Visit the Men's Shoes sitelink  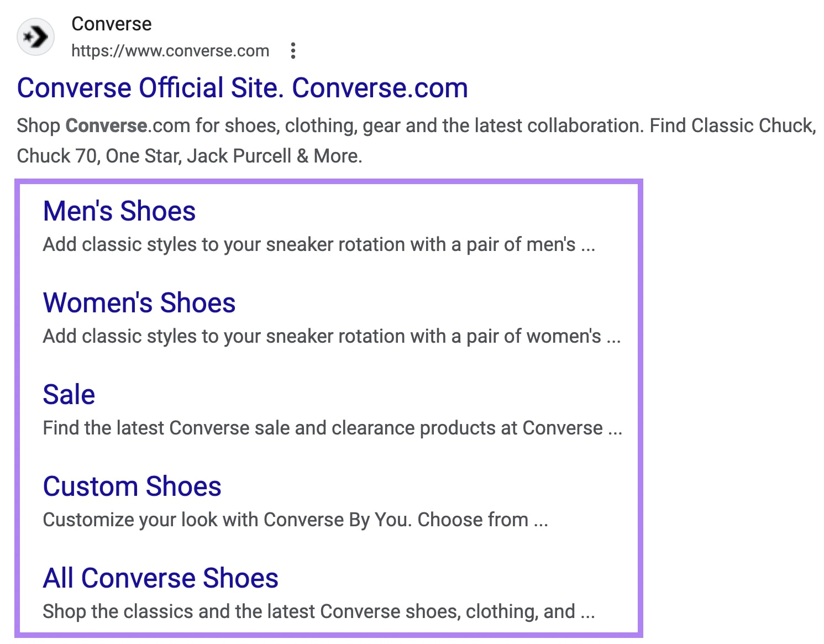click(x=119, y=211)
